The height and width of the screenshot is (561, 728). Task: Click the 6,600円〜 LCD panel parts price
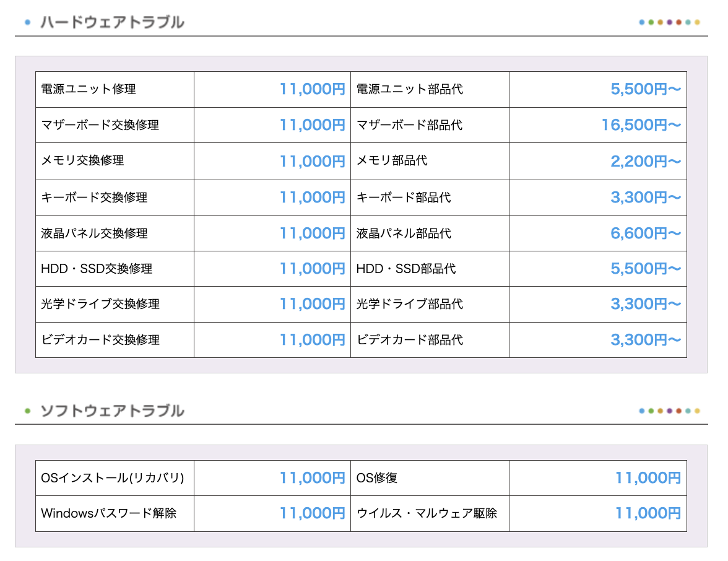(645, 233)
